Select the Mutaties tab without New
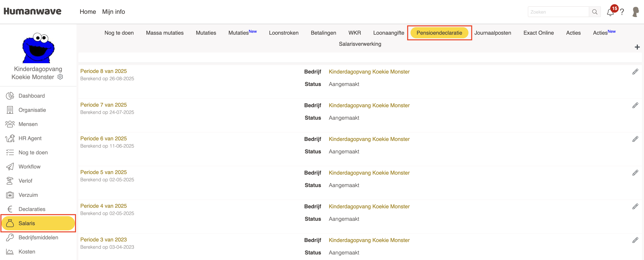Screen dimensions: 644x260 pos(206,33)
